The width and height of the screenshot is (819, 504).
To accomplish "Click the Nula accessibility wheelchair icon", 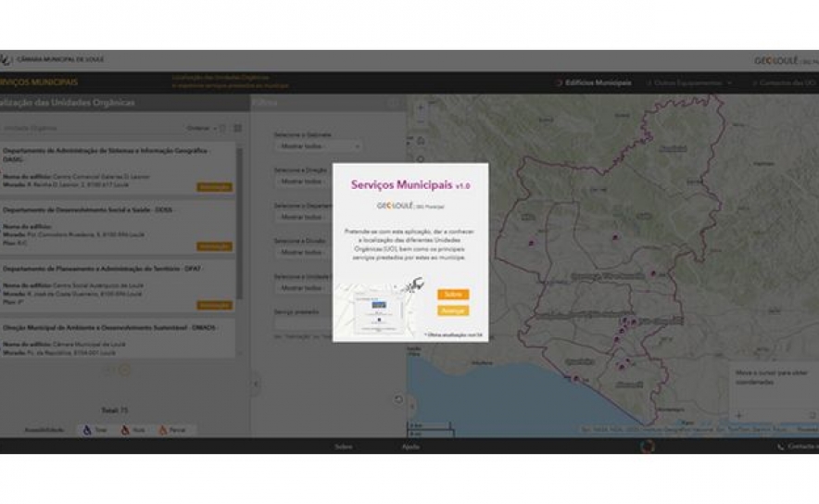I will (125, 430).
